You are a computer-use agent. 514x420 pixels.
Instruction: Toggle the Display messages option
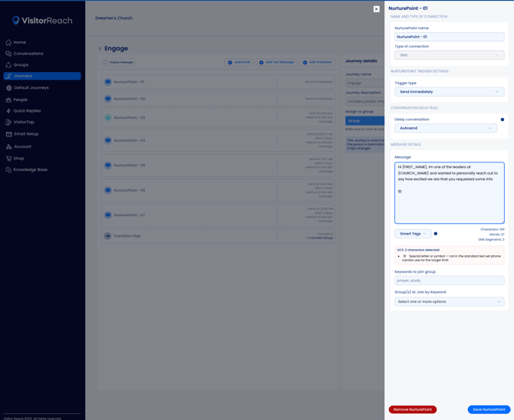pyautogui.click(x=106, y=62)
